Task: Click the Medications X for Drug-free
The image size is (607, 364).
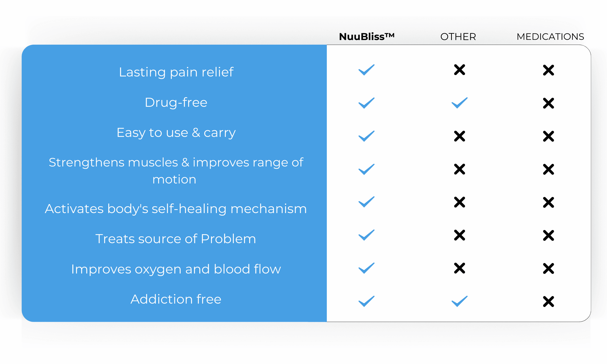Action: [x=548, y=103]
